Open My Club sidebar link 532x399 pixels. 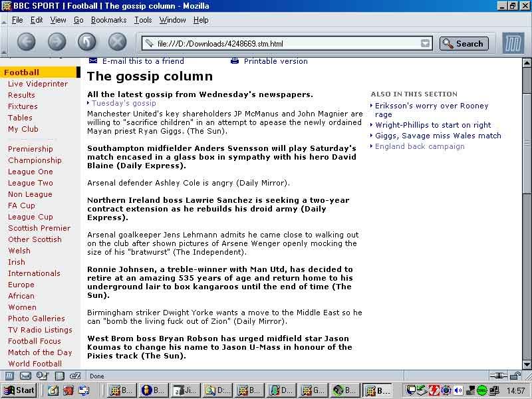point(23,129)
